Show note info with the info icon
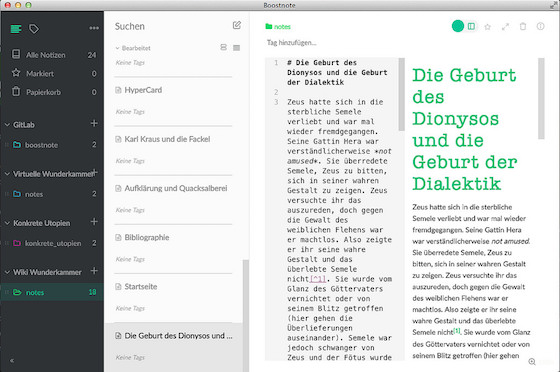 540,26
